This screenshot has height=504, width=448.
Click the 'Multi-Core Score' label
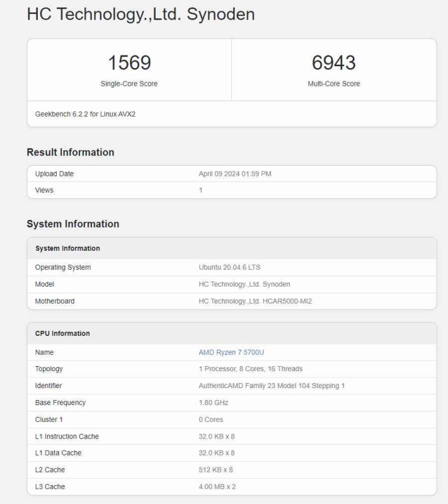[333, 84]
